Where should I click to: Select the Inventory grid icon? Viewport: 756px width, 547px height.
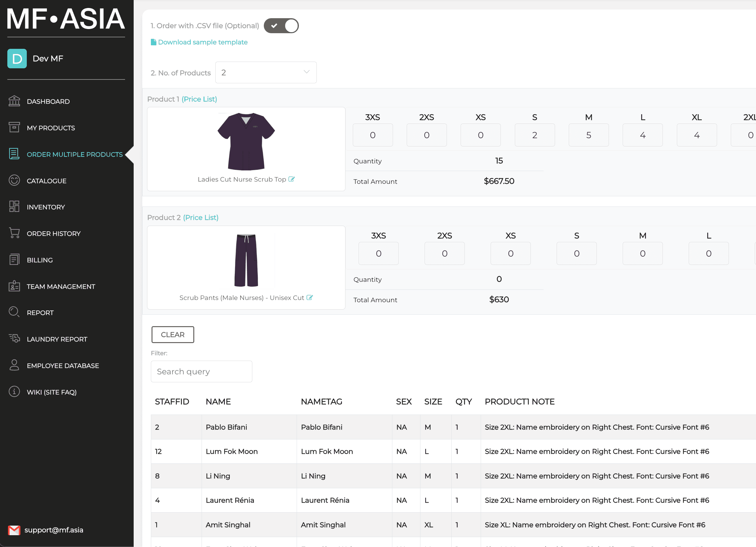pos(14,207)
